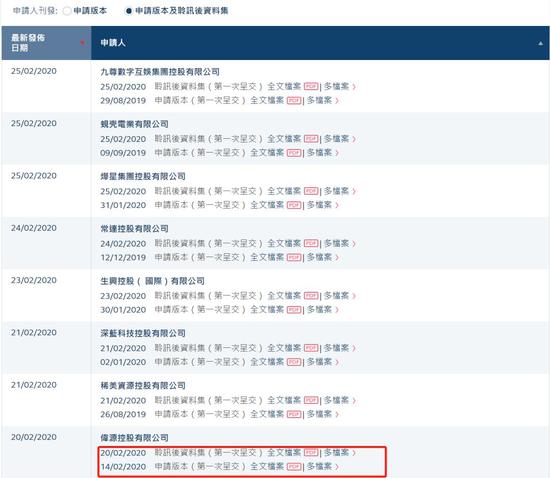Viewport: 550px width, 478px height.
Task: Expand 多檔案 for 常達控股 24/02/2020 entry
Action: 340,243
